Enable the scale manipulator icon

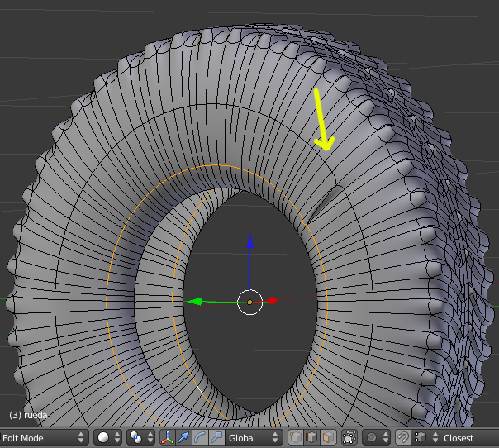pos(216,438)
